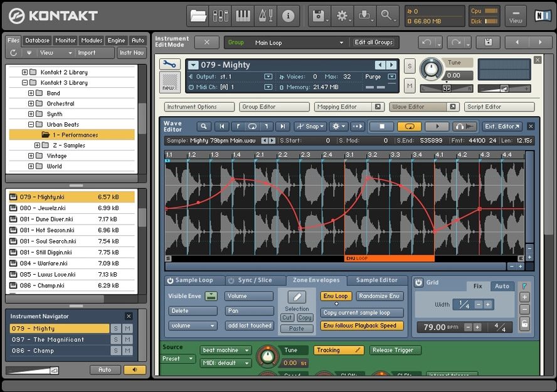This screenshot has height=392, width=557.
Task: Jump to sample end in Wave Editor
Action: click(283, 127)
